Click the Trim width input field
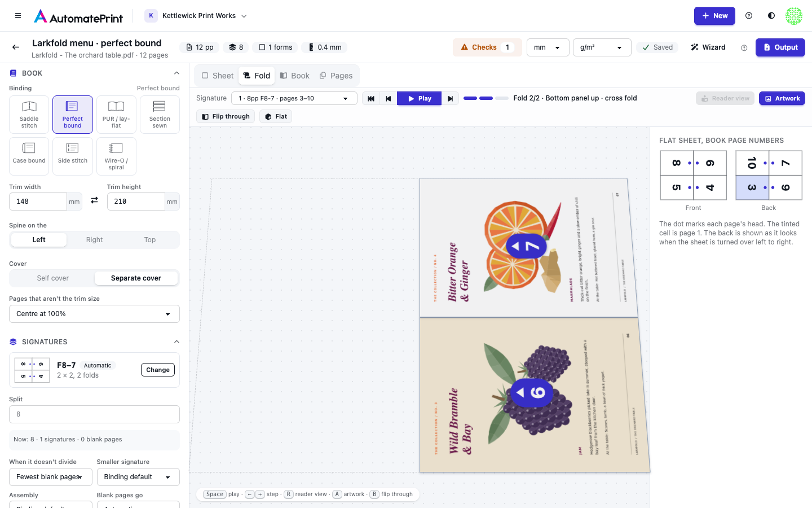This screenshot has width=812, height=508. pos(38,202)
